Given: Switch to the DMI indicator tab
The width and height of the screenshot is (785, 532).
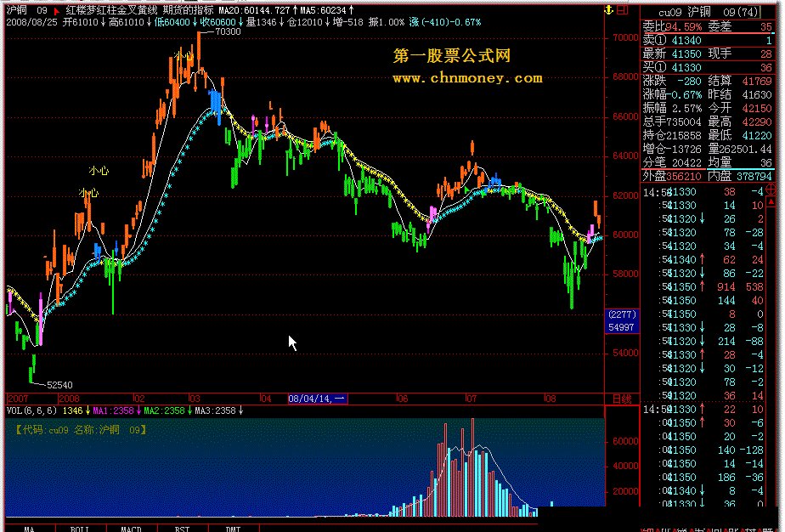Looking at the screenshot, I should [x=234, y=529].
